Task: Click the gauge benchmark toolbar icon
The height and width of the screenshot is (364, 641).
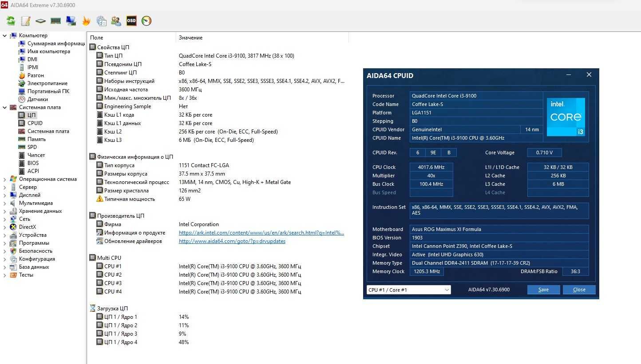Action: (x=146, y=21)
